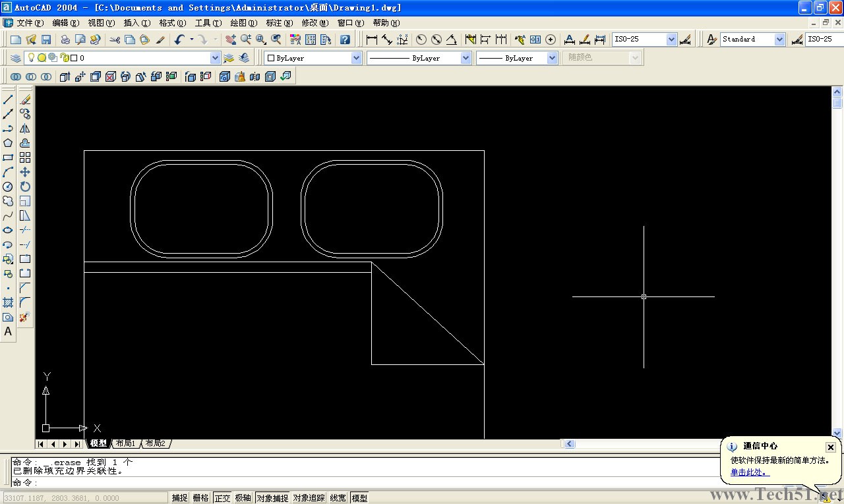Switch to the 布局1 layout tab

[125, 444]
